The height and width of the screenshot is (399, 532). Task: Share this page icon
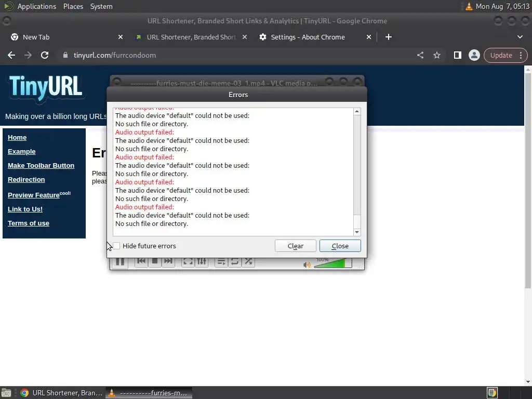point(420,55)
